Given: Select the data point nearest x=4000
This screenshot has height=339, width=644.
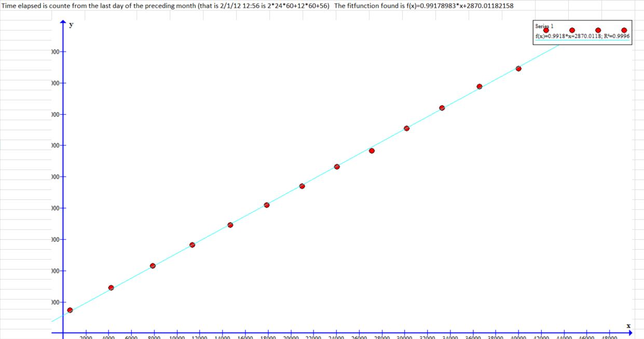Looking at the screenshot, I should [x=111, y=288].
